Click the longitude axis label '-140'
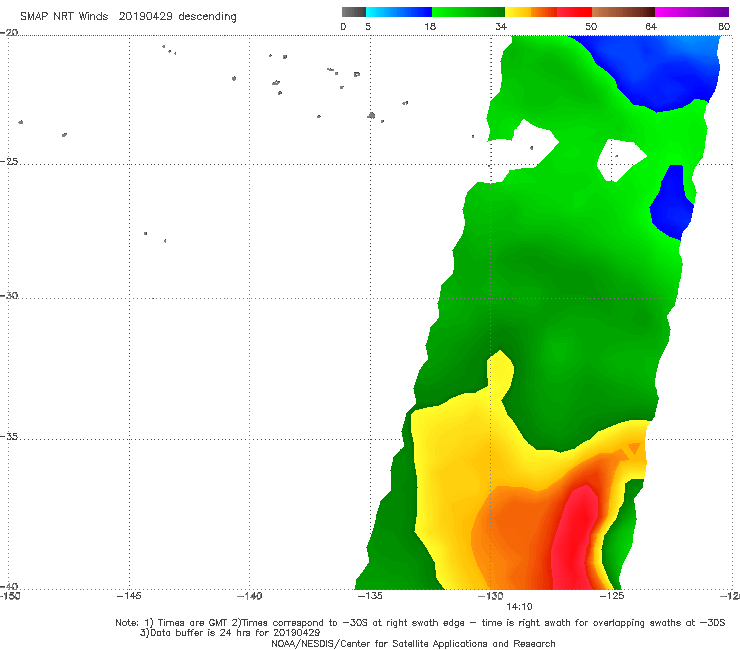 (x=249, y=596)
